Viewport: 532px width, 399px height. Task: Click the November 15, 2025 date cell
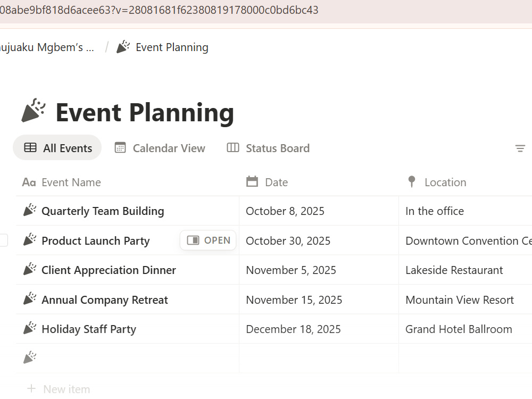pos(319,299)
